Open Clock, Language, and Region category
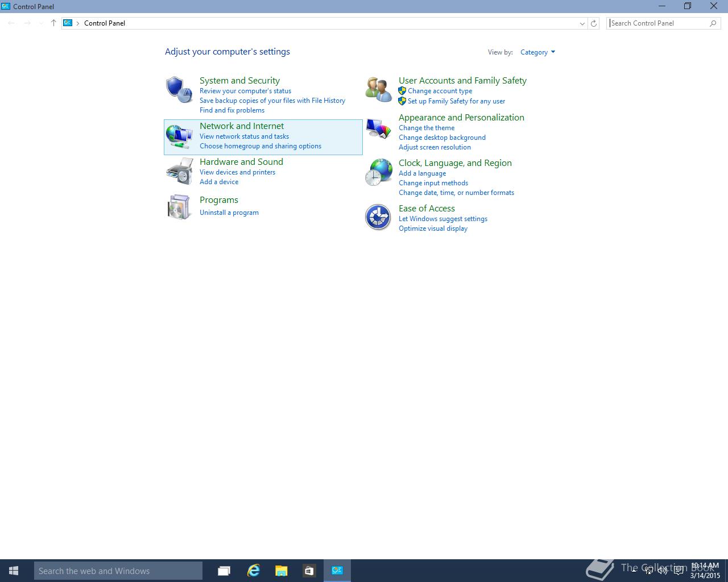This screenshot has width=728, height=582. click(x=455, y=163)
